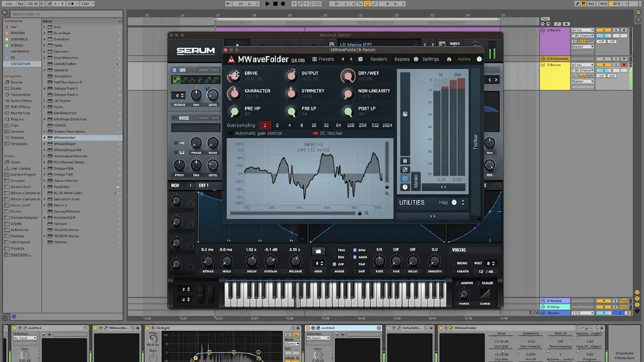644x362 pixels.
Task: Select the REVERBS collection
Action: [x=18, y=33]
